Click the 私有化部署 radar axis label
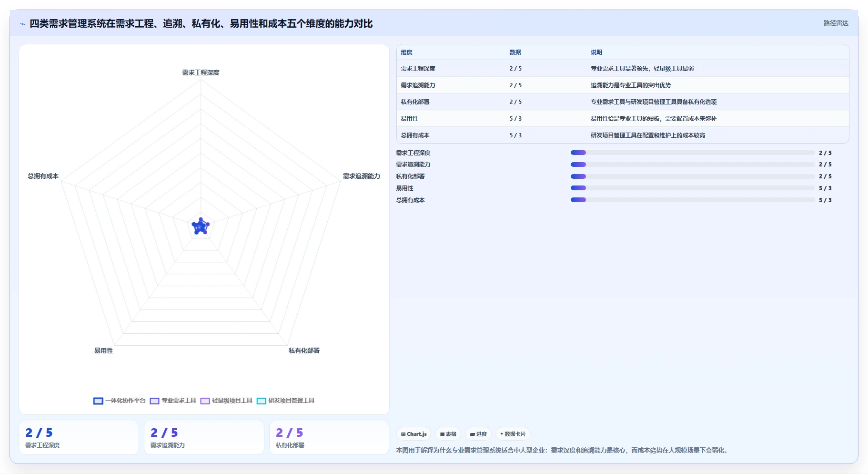 click(304, 350)
